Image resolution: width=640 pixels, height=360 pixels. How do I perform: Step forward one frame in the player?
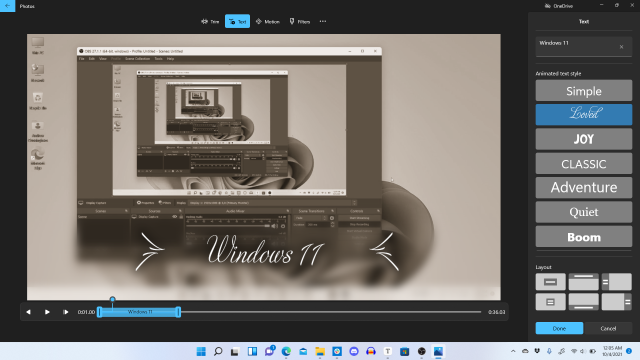pyautogui.click(x=66, y=312)
